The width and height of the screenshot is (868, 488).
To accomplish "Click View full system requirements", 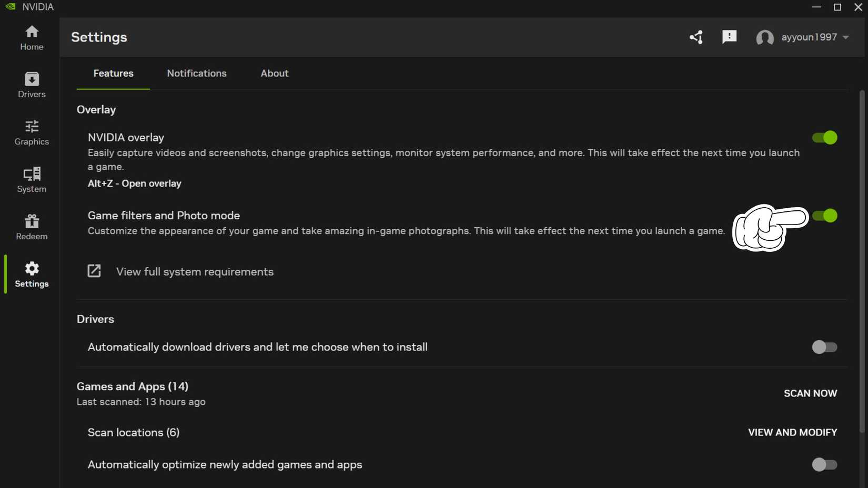I will (x=194, y=272).
